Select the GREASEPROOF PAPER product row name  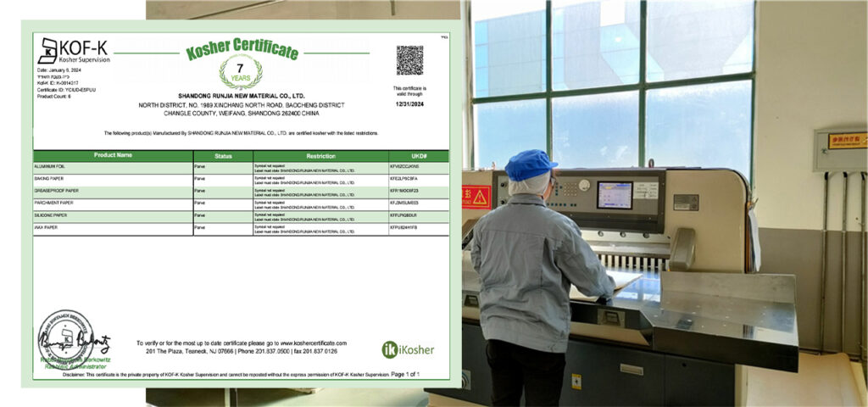[x=56, y=191]
